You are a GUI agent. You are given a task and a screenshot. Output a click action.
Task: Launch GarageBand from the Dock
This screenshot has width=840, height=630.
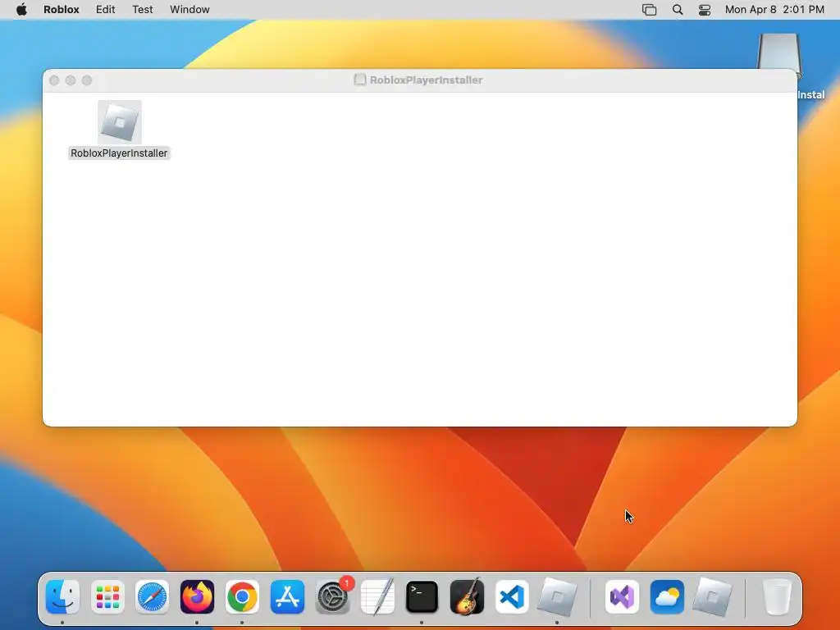click(x=467, y=597)
